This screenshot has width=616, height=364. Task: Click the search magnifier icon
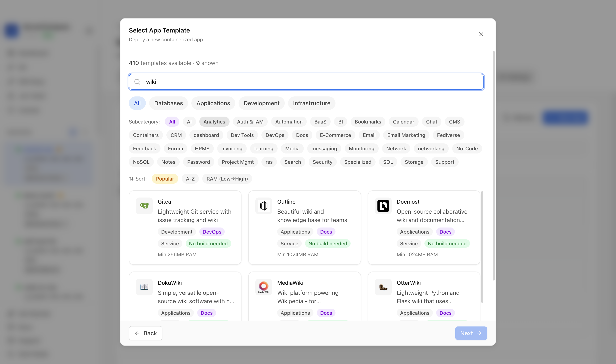pyautogui.click(x=137, y=82)
